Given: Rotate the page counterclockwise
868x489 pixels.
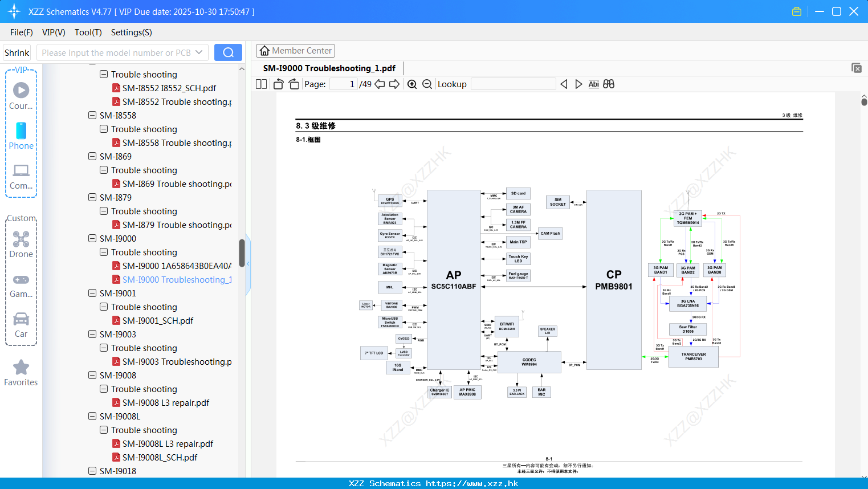Looking at the screenshot, I should point(278,84).
